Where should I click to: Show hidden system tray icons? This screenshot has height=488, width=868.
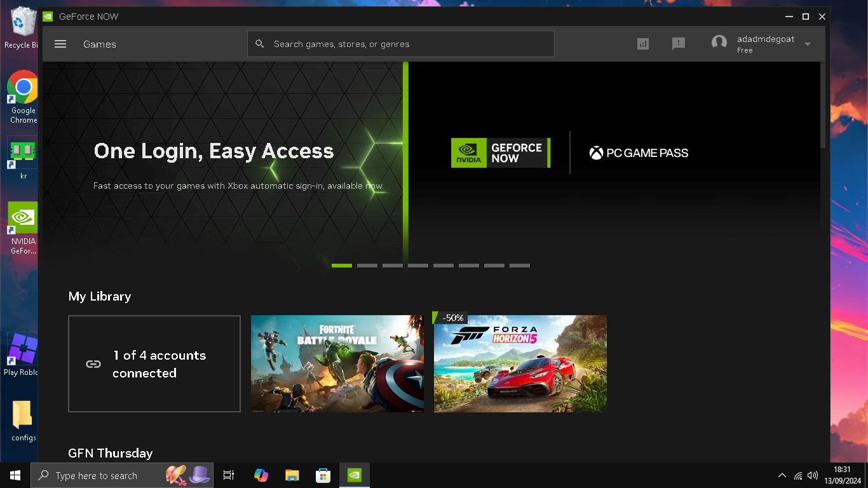[782, 475]
